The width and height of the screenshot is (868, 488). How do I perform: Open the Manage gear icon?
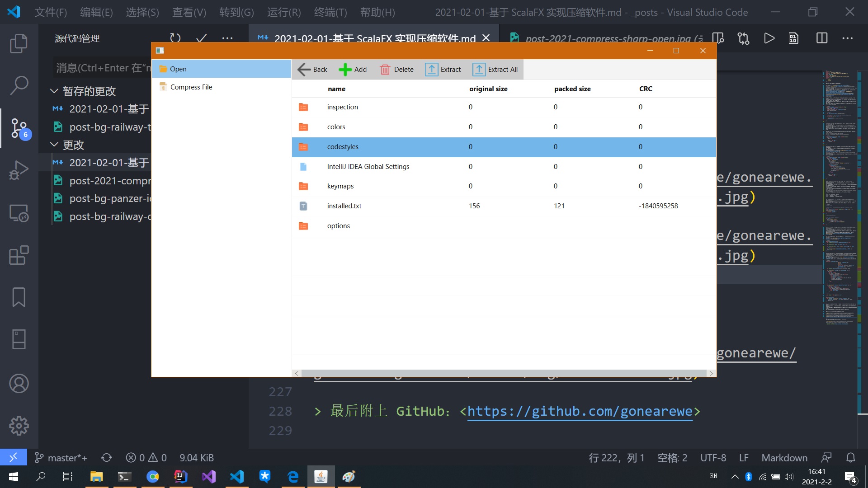point(19,426)
